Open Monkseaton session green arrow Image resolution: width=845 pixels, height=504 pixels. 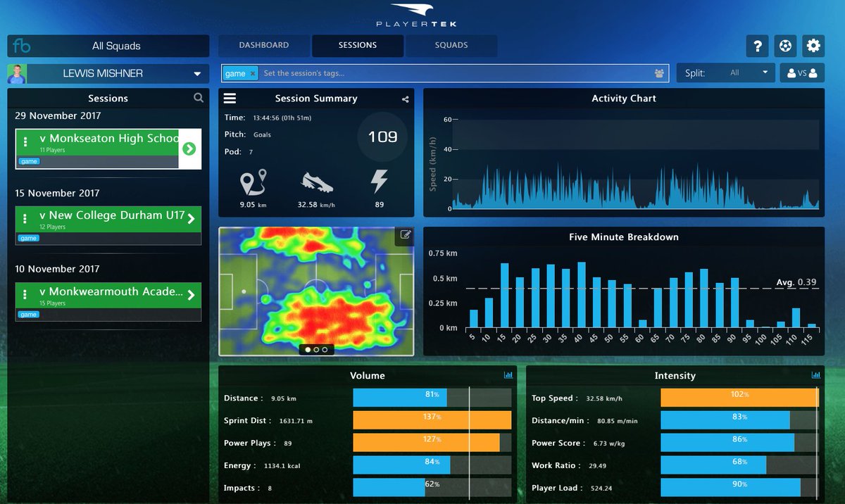point(189,149)
